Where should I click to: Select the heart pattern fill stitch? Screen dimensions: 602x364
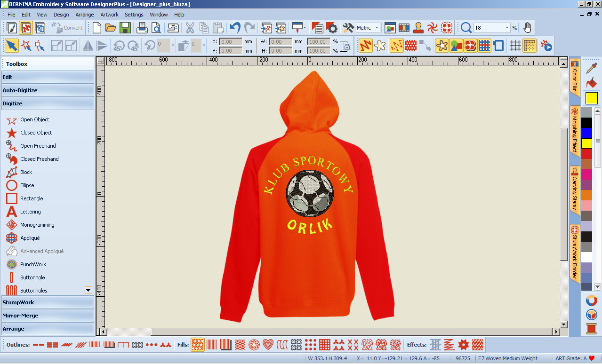[268, 345]
